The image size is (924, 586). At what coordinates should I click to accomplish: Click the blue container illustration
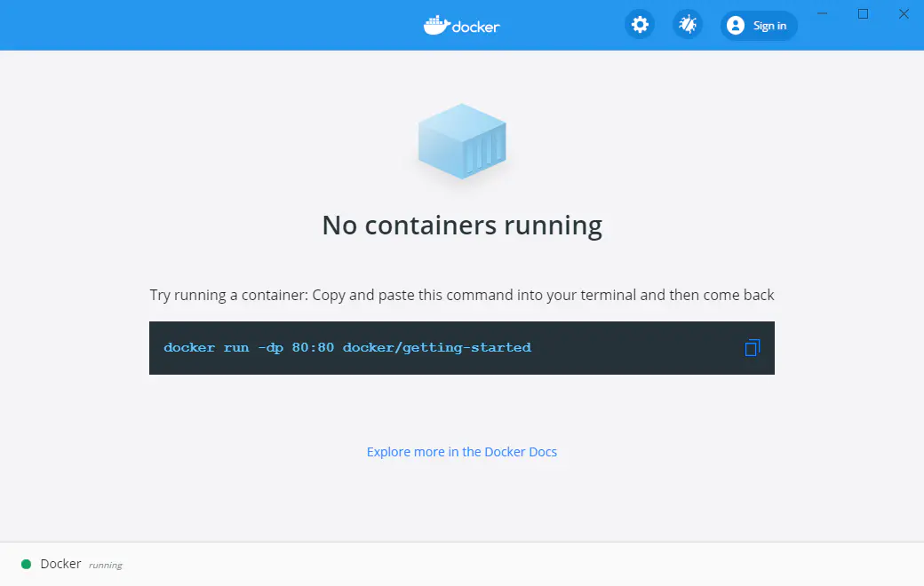pos(462,140)
